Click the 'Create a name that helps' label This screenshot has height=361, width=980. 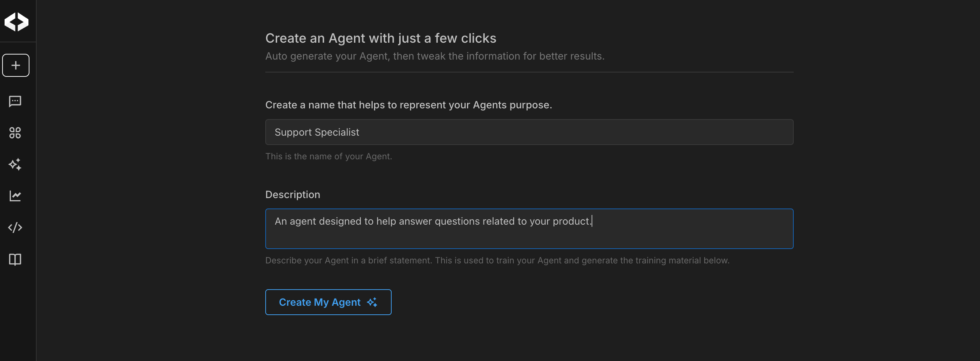408,105
